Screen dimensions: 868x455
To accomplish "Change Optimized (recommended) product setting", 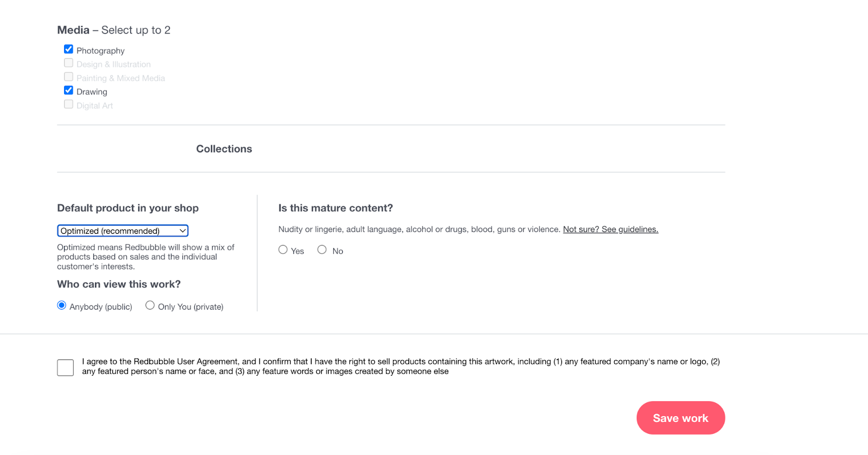I will coord(123,230).
